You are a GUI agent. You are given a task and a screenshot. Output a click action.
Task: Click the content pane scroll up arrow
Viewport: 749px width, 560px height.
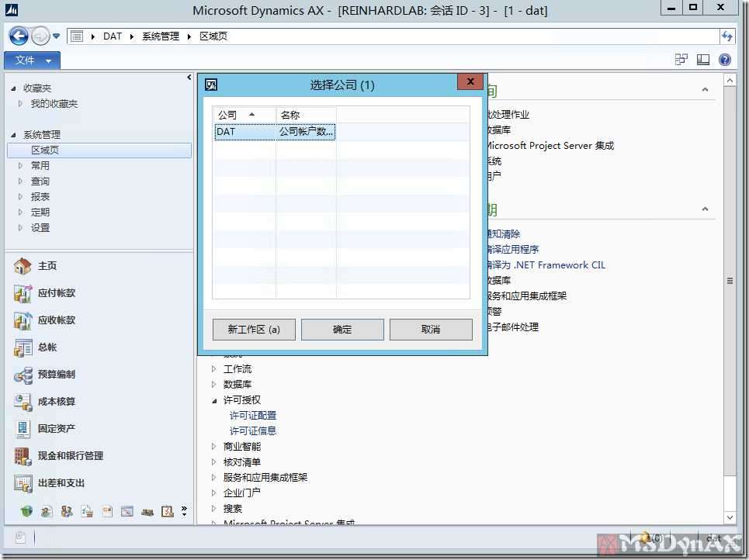730,80
